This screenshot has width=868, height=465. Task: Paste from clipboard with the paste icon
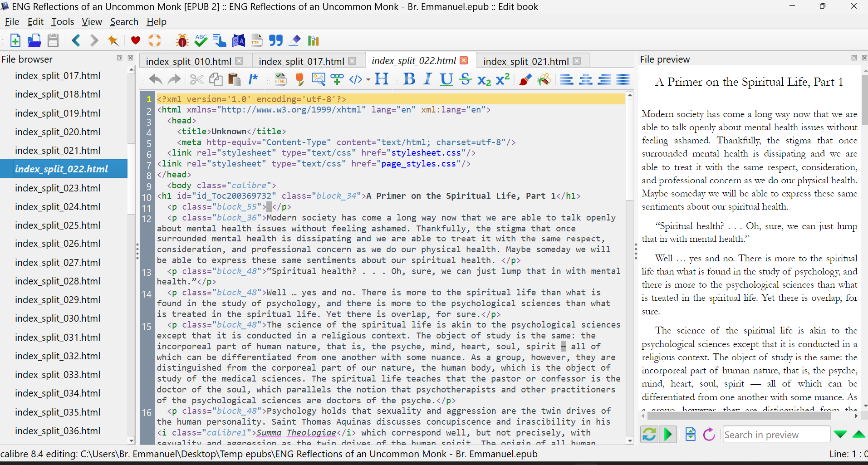(234, 79)
